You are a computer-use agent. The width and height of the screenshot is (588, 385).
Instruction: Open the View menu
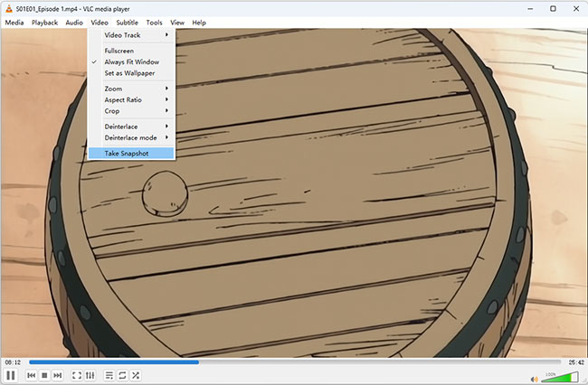click(x=177, y=23)
